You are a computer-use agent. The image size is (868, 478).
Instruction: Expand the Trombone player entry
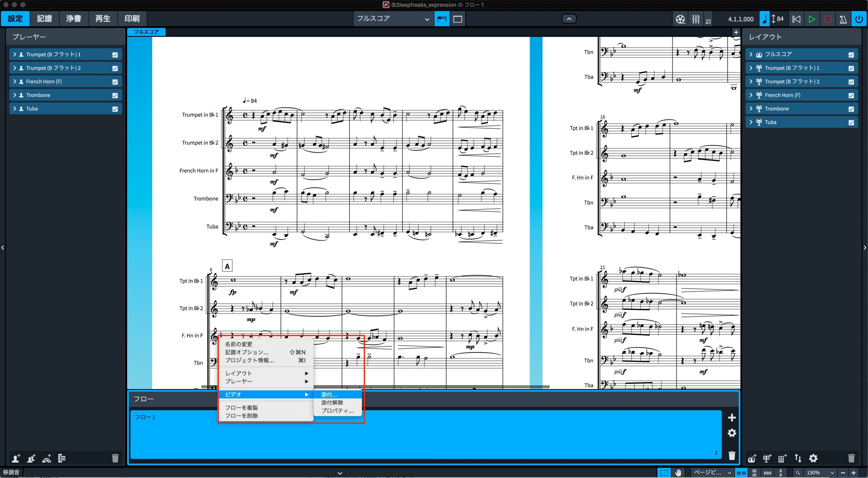tap(15, 95)
